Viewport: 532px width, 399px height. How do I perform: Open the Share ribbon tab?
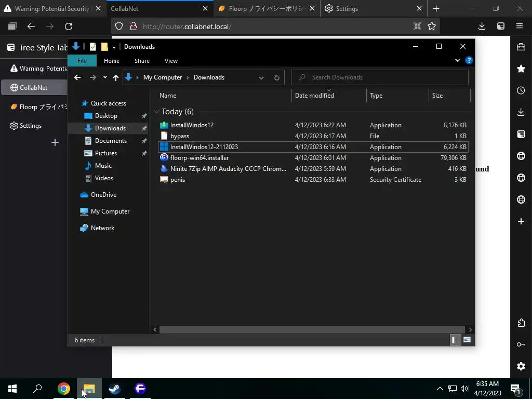(x=142, y=61)
